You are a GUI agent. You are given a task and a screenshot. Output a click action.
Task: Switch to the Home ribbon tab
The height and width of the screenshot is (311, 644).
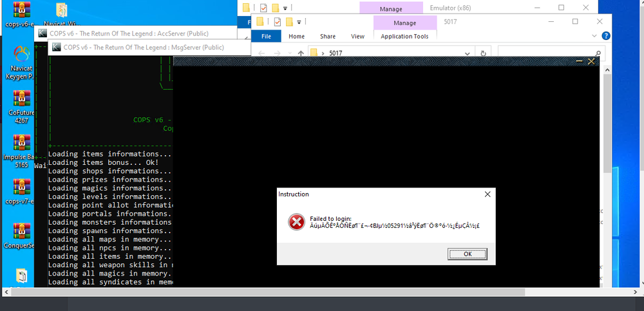(x=296, y=37)
